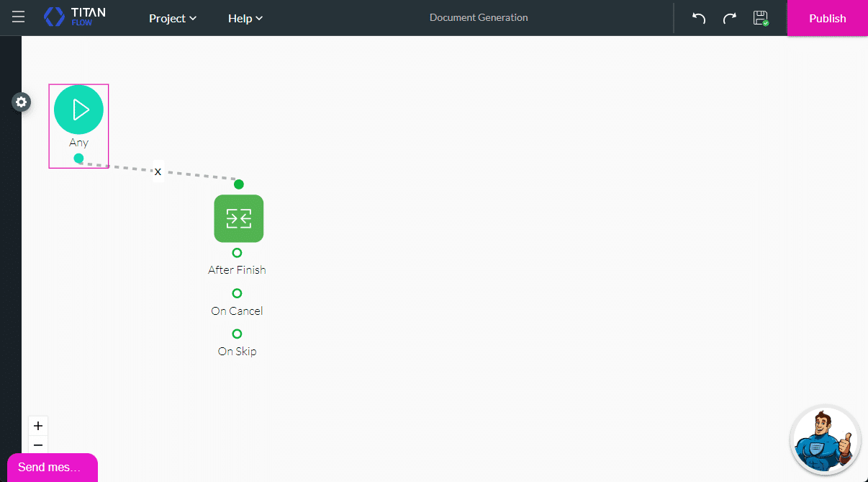Click the Save diskette icon

(x=760, y=18)
